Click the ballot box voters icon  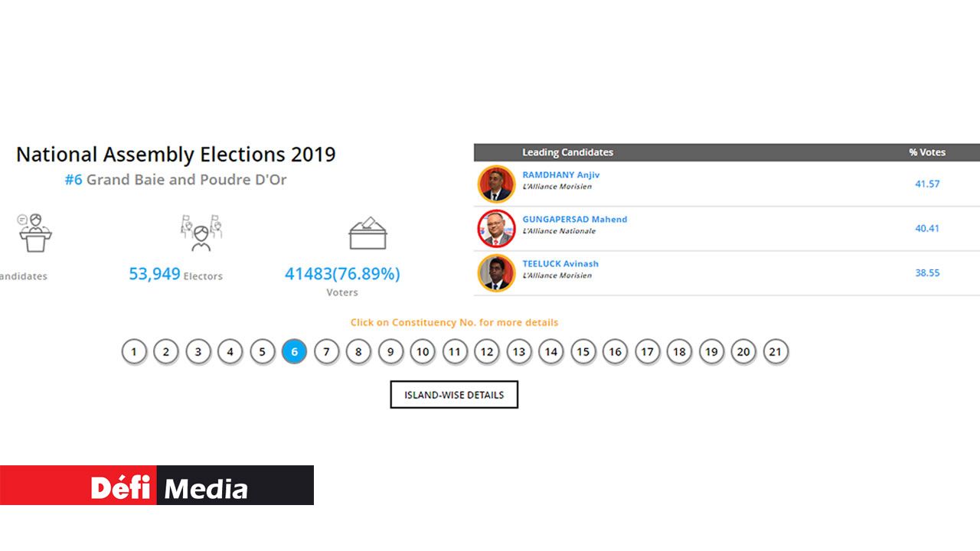point(367,233)
